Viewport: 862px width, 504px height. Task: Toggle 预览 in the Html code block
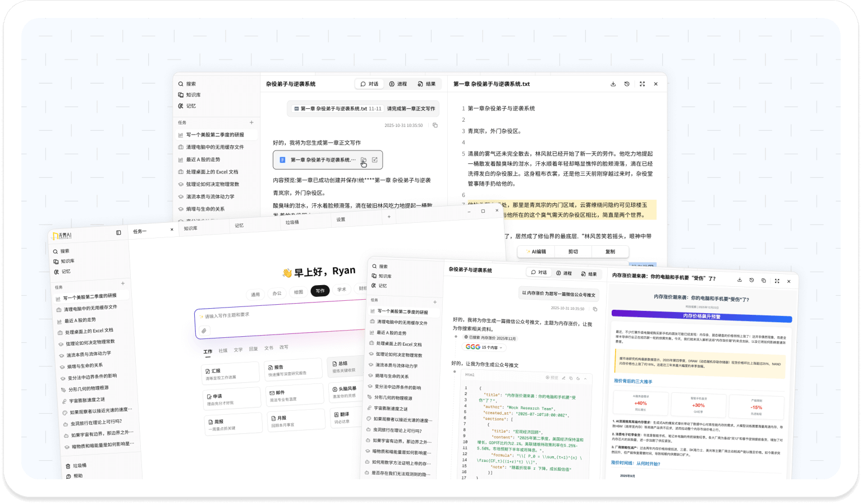pos(553,378)
